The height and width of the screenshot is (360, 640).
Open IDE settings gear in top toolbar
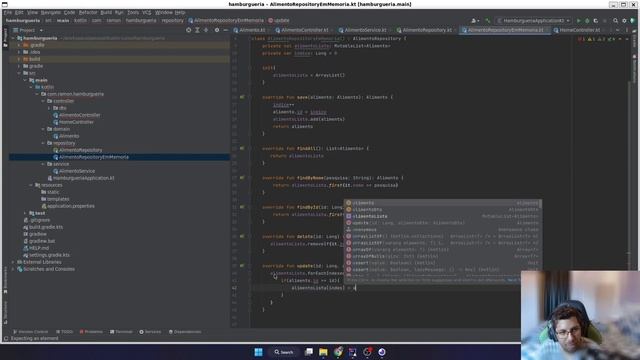624,20
